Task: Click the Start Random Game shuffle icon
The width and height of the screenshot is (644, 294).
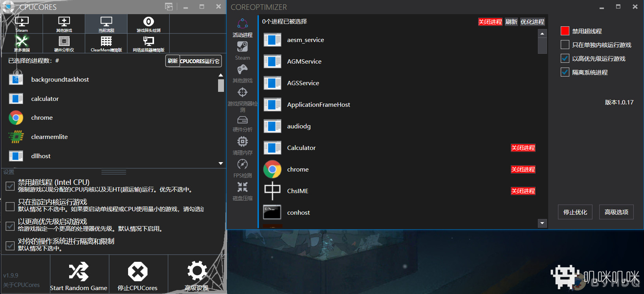Action: click(x=79, y=272)
